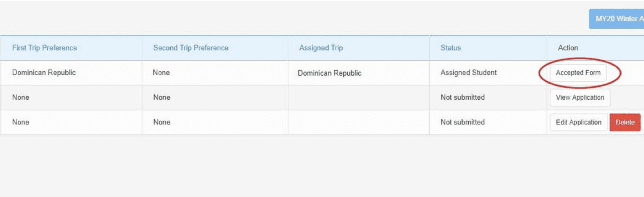Image resolution: width=644 pixels, height=197 pixels.
Task: Select Dominican Republic in Assigned Trip column
Action: point(329,73)
